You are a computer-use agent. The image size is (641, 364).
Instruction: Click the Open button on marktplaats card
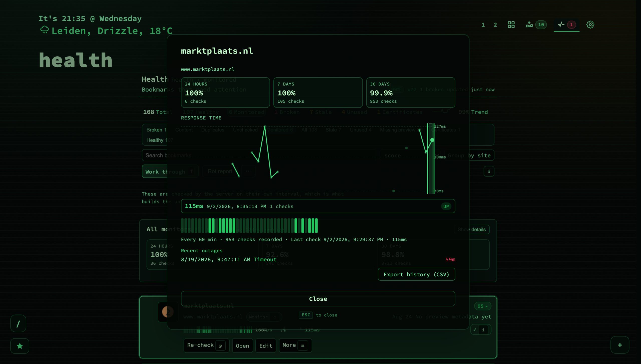242,345
